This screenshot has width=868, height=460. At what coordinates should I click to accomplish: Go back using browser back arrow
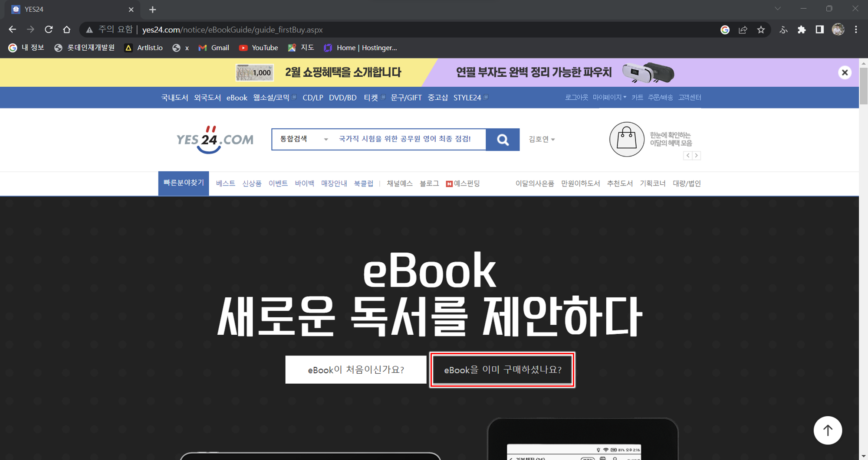click(x=12, y=29)
